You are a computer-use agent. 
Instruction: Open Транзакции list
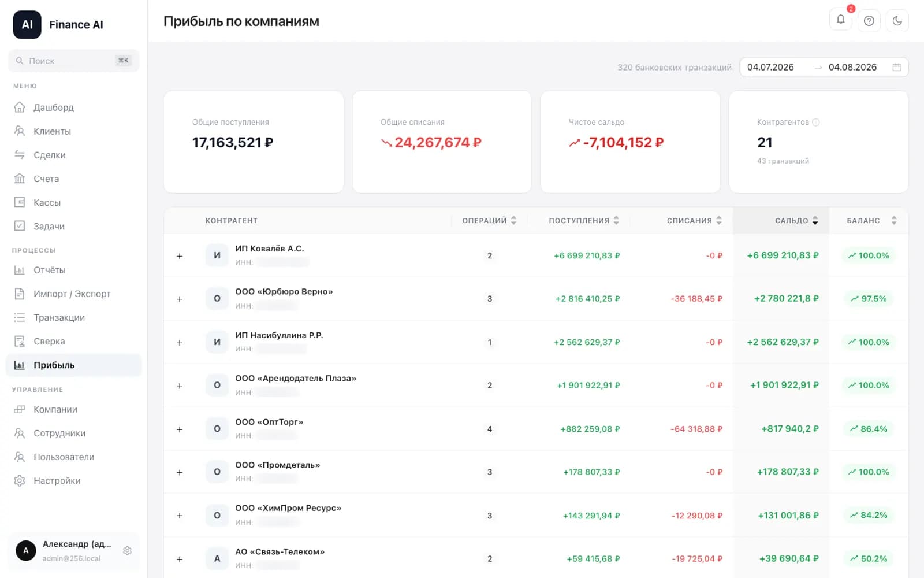74,317
